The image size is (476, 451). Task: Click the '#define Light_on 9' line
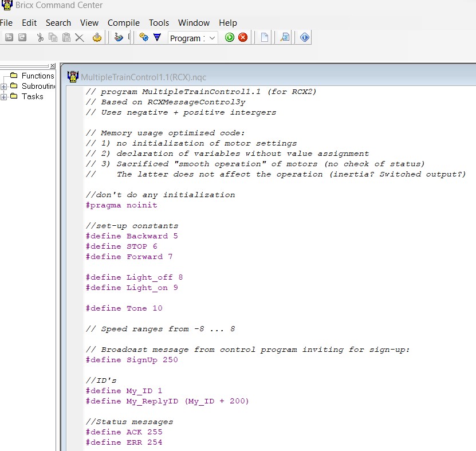tap(132, 288)
